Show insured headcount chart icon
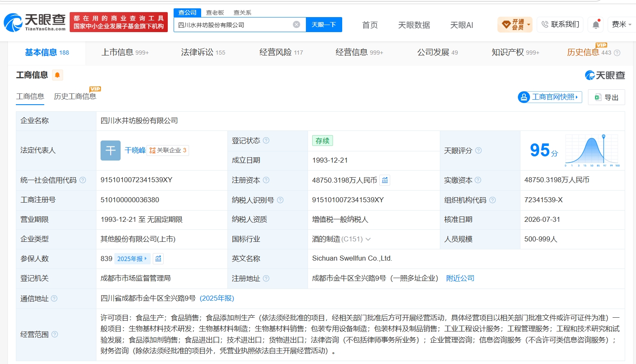The width and height of the screenshot is (636, 364). pos(158,259)
